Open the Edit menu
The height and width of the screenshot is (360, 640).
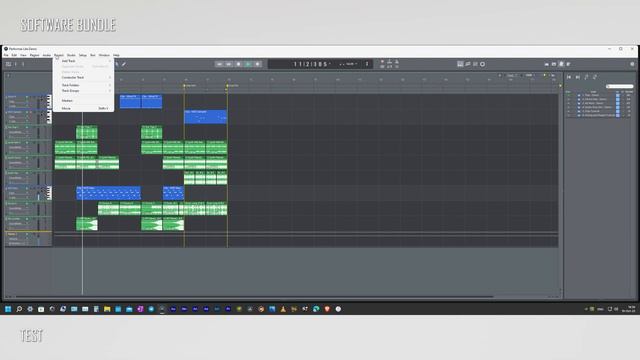pyautogui.click(x=14, y=55)
